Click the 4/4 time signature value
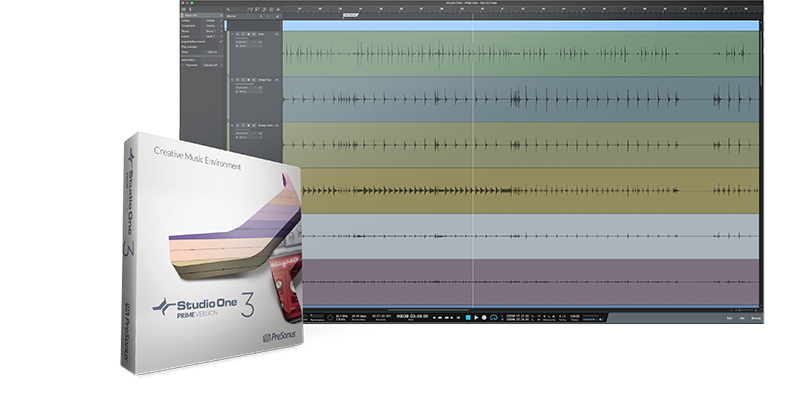The height and width of the screenshot is (414, 800). tap(562, 316)
